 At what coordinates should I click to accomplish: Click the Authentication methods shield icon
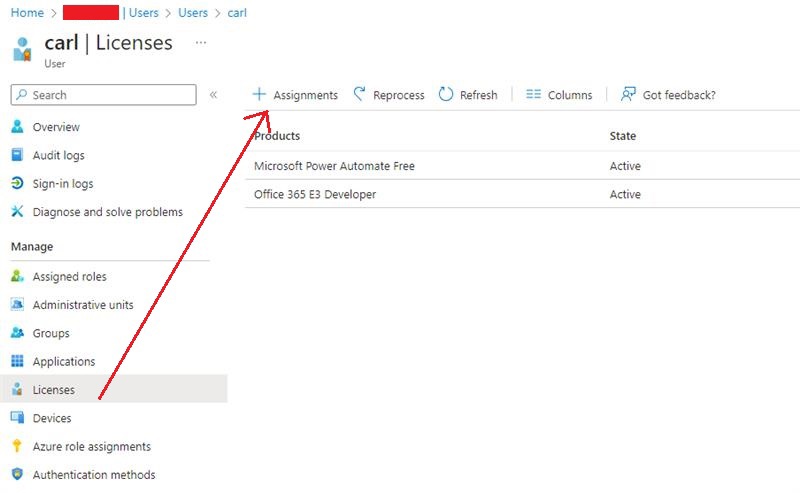pyautogui.click(x=17, y=474)
